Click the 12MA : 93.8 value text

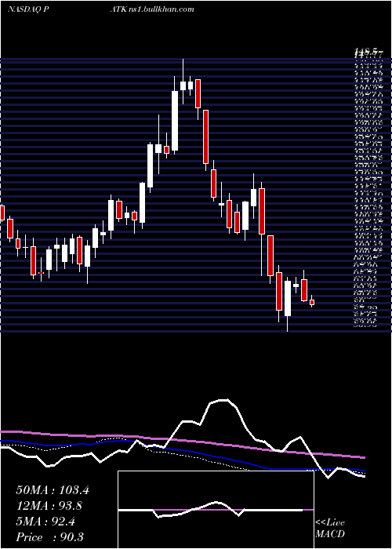click(x=50, y=506)
